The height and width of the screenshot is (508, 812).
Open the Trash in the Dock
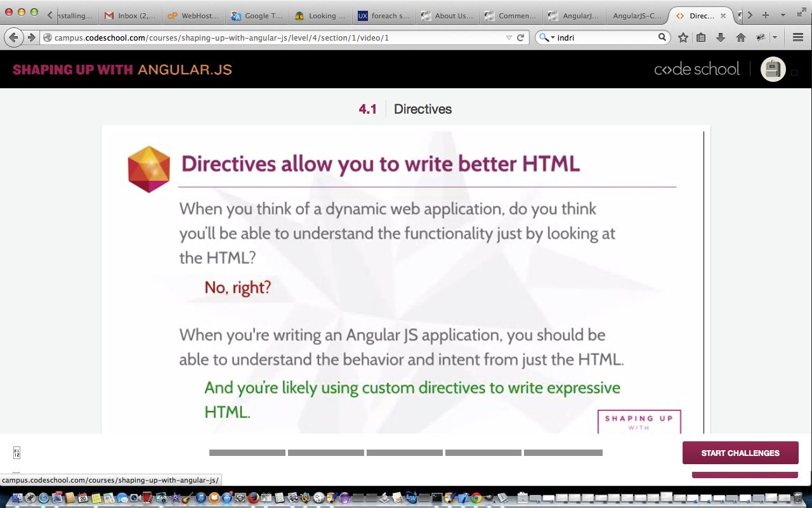pyautogui.click(x=797, y=498)
